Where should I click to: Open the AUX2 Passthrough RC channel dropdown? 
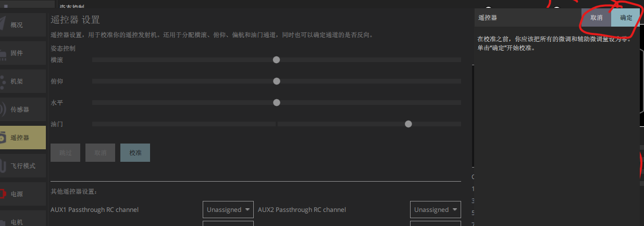(x=436, y=209)
